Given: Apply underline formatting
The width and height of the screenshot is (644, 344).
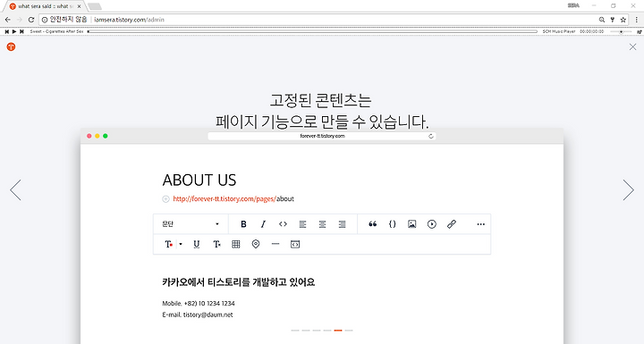Looking at the screenshot, I should (x=197, y=244).
